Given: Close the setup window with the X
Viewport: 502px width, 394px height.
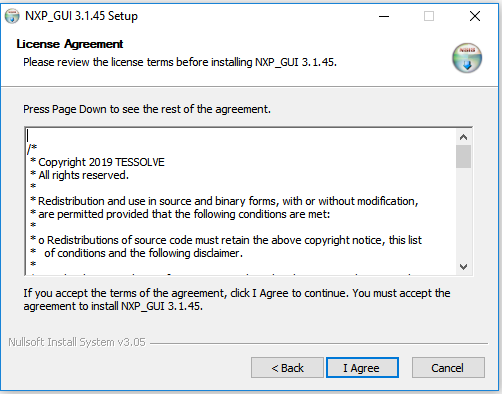Looking at the screenshot, I should (475, 16).
